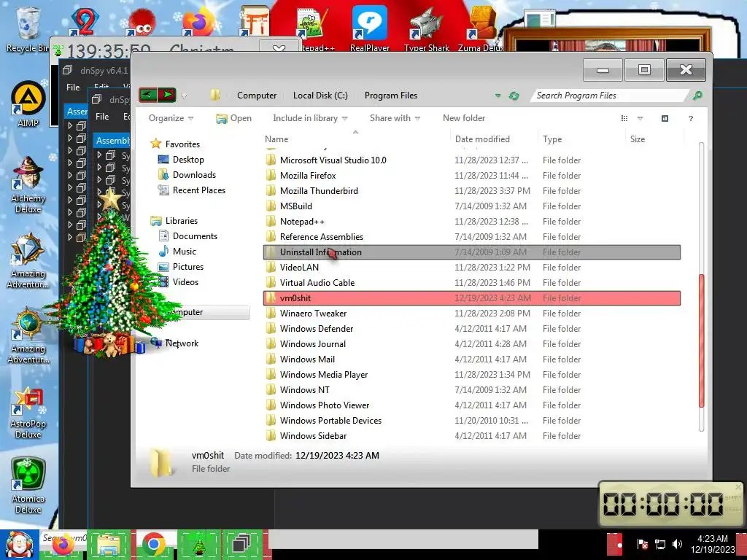Expand first node in front dnSpy Assembly tree
Viewport: 747px width, 560px height.
tap(99, 155)
